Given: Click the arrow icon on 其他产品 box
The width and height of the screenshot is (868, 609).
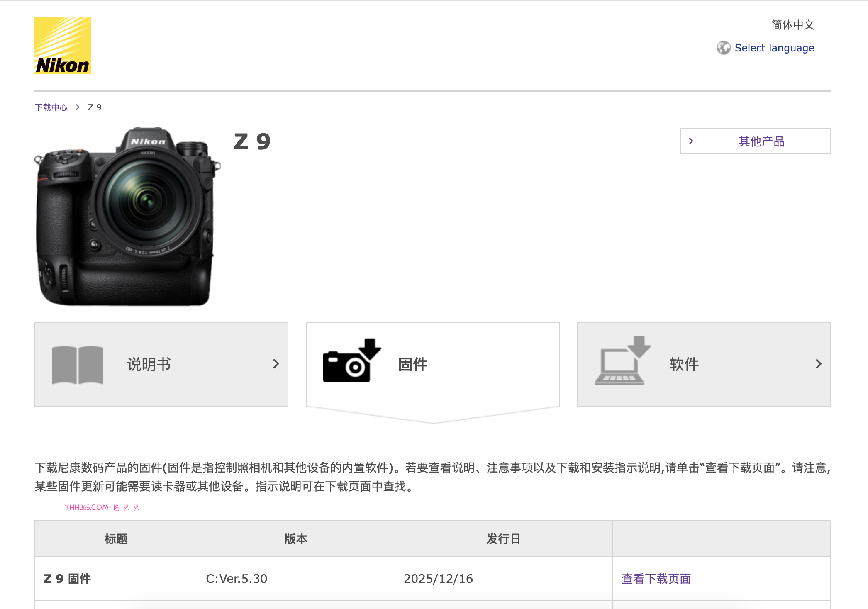Looking at the screenshot, I should [x=692, y=141].
